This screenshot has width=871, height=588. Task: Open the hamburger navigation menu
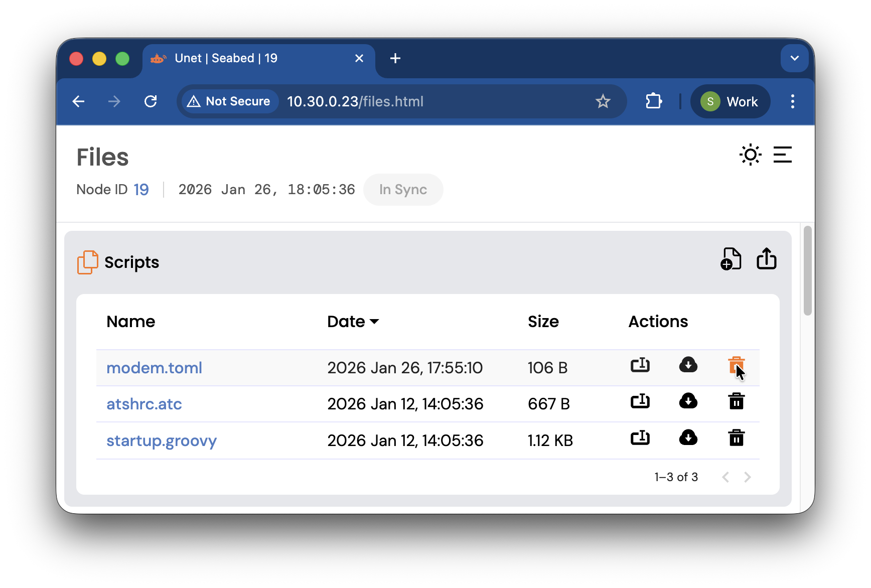782,155
